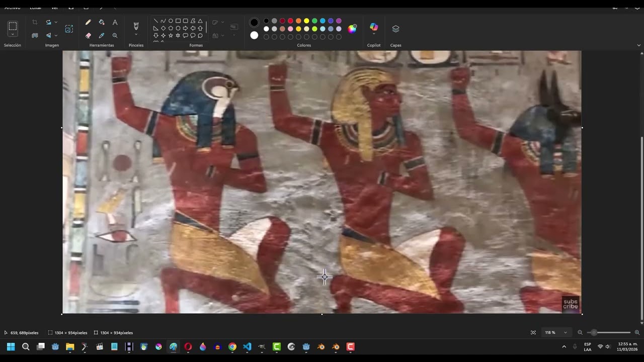Image resolution: width=644 pixels, height=362 pixels.
Task: Choose the orange color swatch
Action: click(x=298, y=21)
